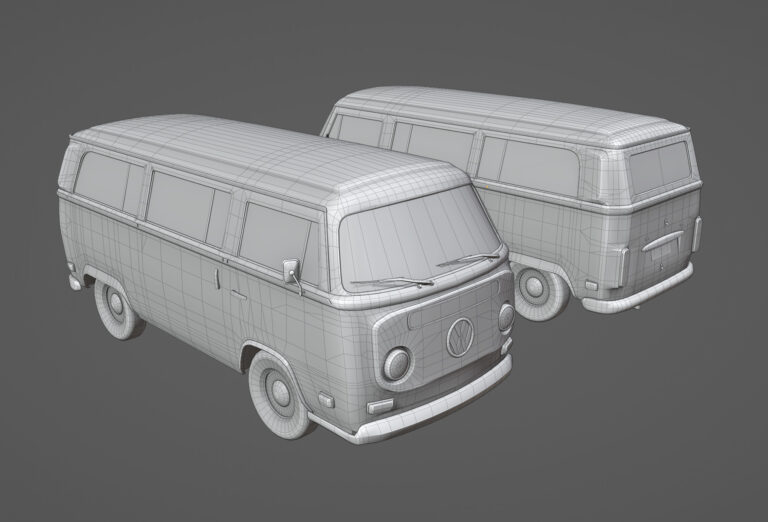Select the side mirror on the front van

point(291,271)
